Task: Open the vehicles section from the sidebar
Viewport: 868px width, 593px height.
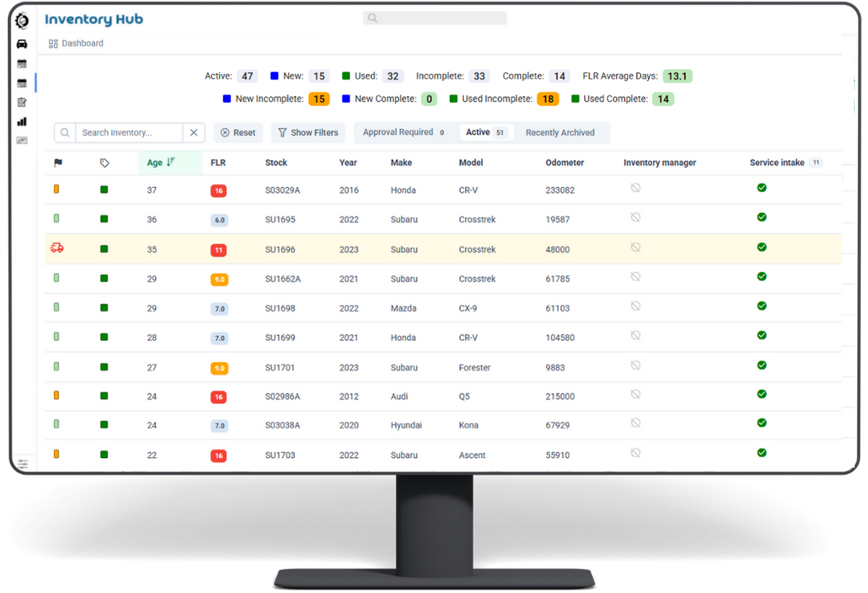Action: [x=22, y=44]
